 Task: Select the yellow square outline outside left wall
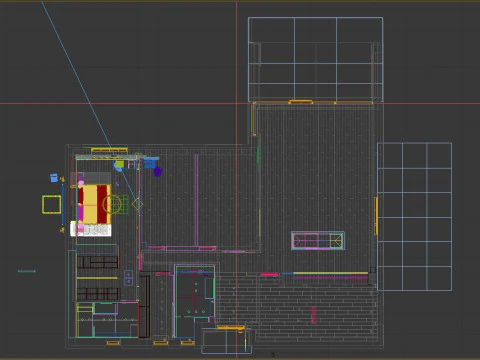pyautogui.click(x=52, y=204)
